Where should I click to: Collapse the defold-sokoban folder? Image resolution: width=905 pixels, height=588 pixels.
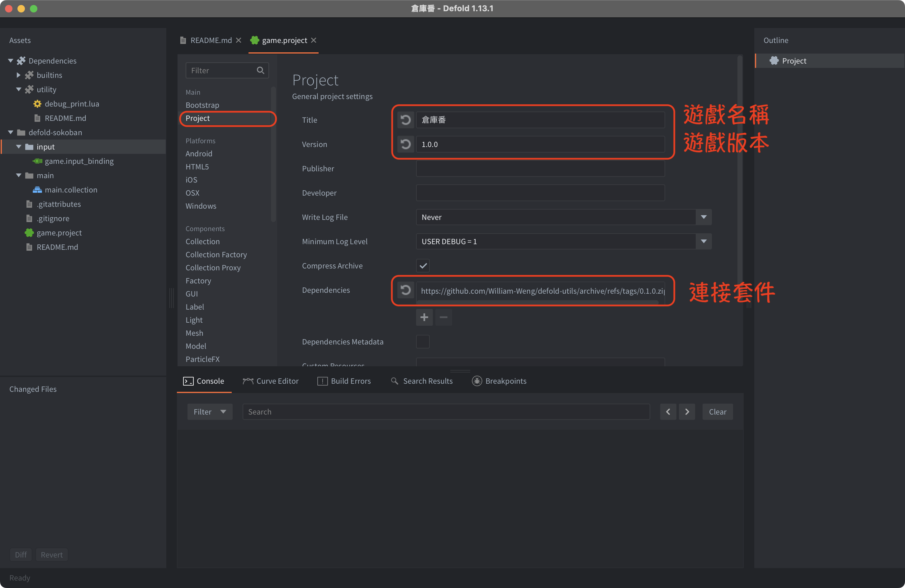11,132
